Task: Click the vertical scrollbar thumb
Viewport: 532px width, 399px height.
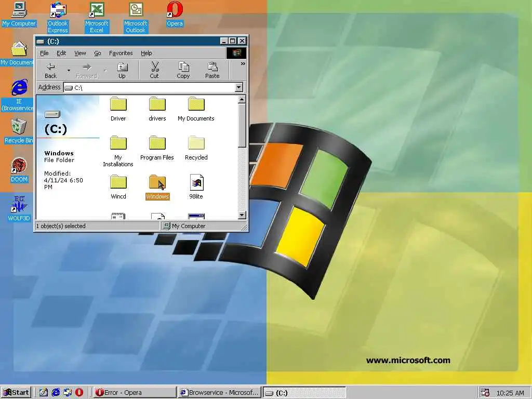Action: tap(242, 125)
